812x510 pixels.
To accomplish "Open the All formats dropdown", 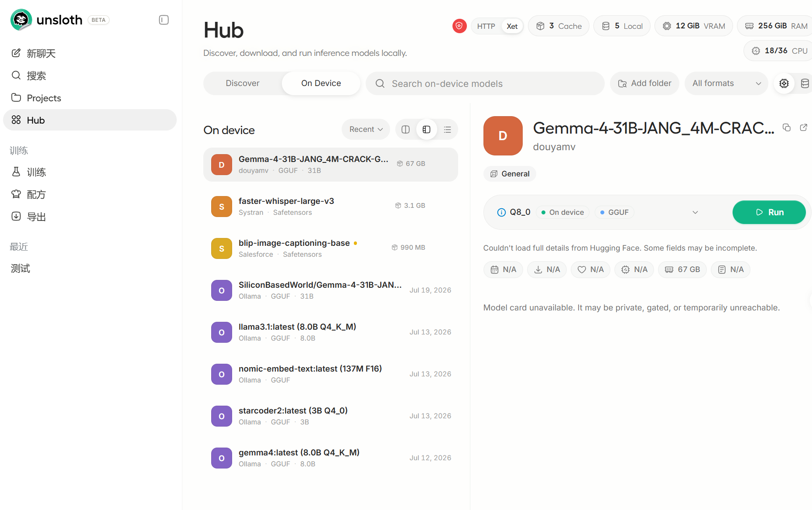I will 726,83.
